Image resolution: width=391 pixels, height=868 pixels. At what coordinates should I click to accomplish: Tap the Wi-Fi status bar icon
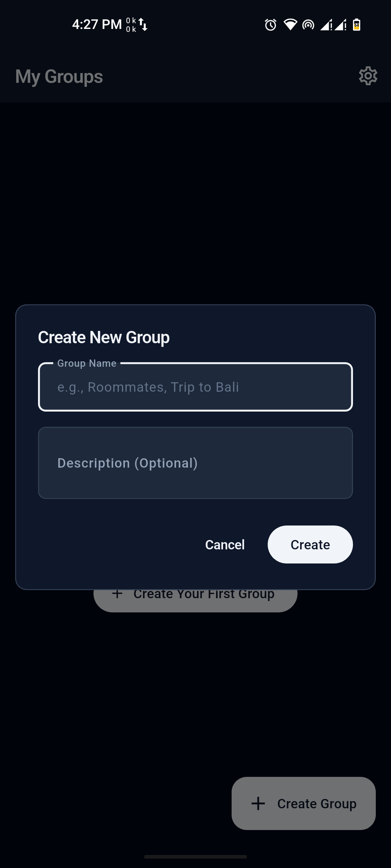(290, 25)
